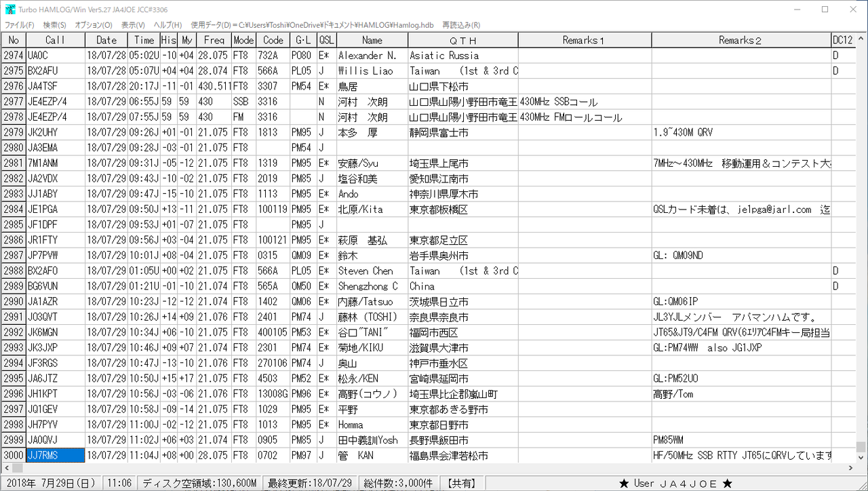Click row number 2985
The width and height of the screenshot is (868, 491).
pyautogui.click(x=14, y=224)
